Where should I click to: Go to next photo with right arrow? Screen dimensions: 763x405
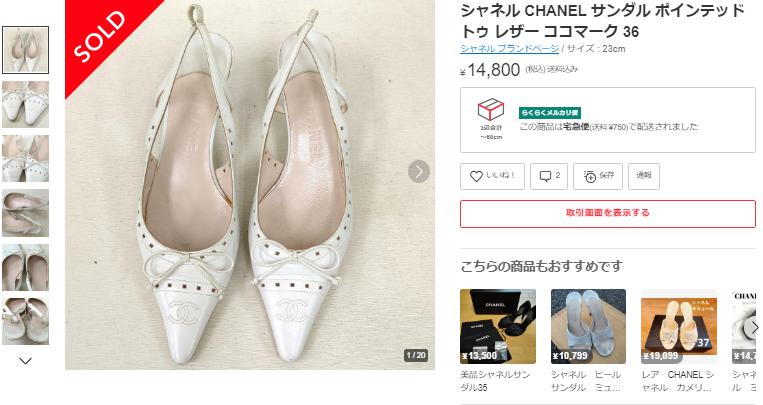coord(419,171)
